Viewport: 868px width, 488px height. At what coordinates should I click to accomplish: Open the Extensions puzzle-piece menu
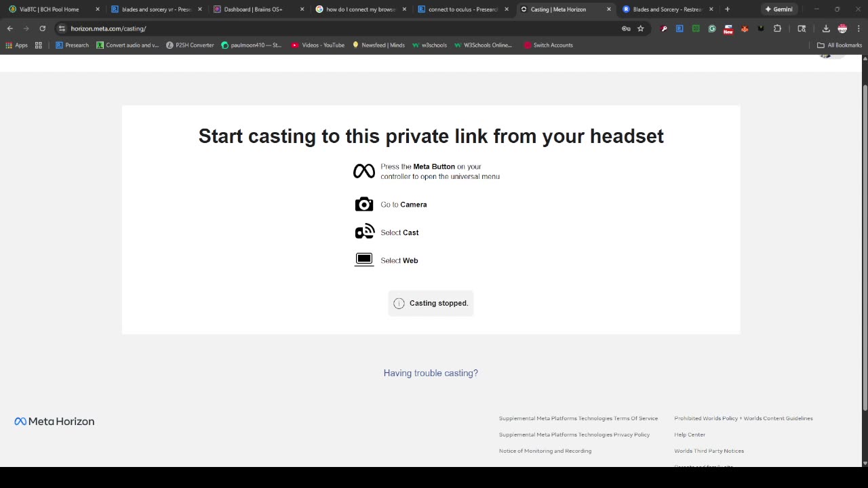(x=777, y=28)
